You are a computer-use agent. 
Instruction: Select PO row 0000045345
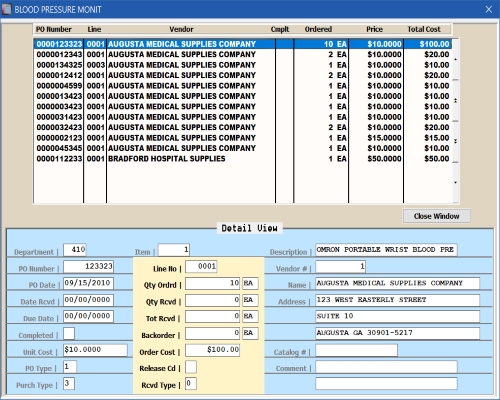(243, 148)
